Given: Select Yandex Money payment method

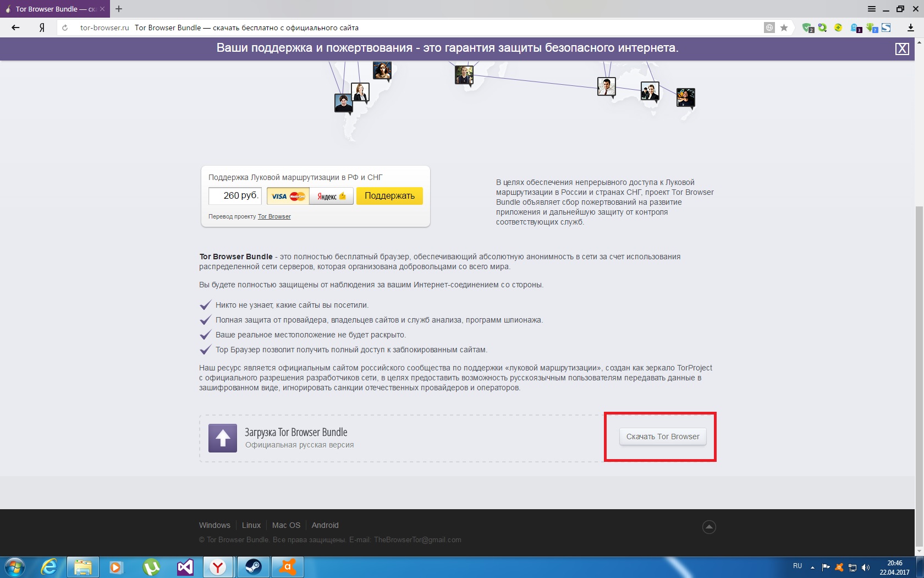Looking at the screenshot, I should (x=331, y=196).
